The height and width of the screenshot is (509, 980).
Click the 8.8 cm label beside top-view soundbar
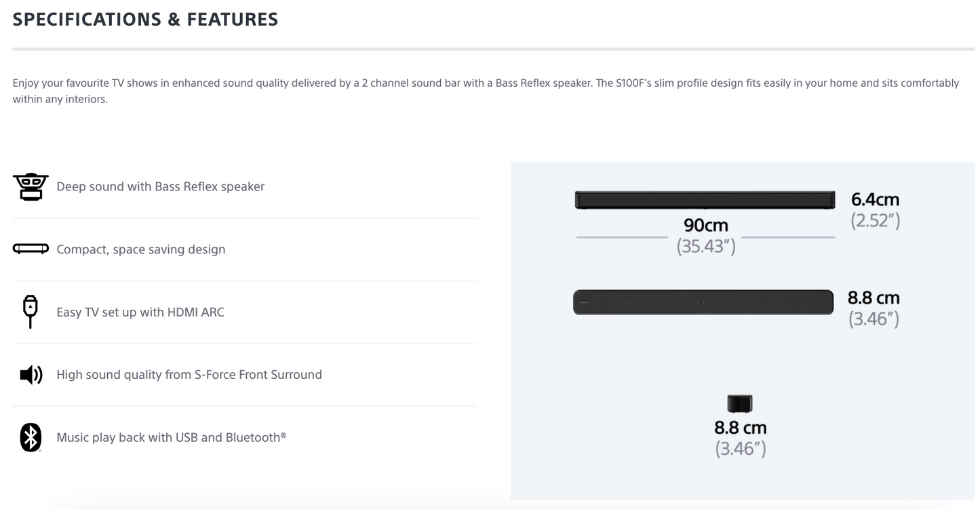(x=874, y=298)
